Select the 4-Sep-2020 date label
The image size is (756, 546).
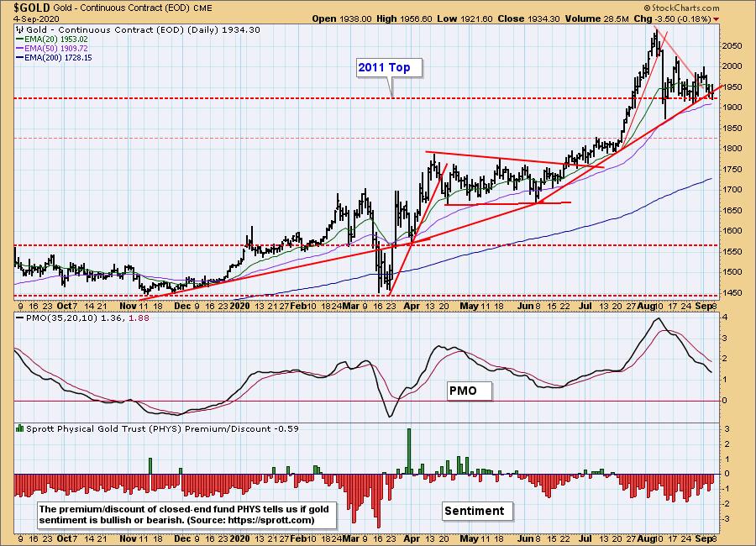click(36, 18)
